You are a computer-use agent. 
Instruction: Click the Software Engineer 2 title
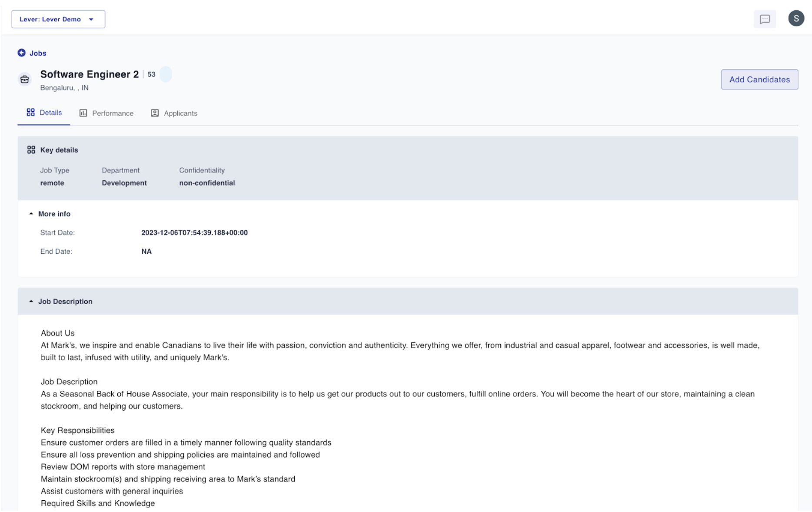(90, 74)
